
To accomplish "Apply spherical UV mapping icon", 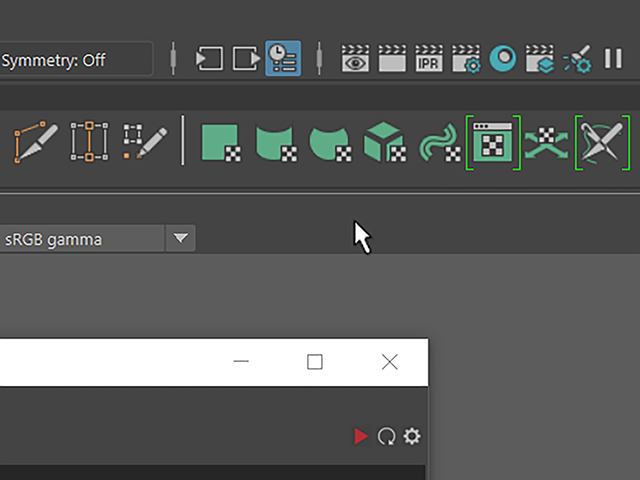I will [x=331, y=143].
